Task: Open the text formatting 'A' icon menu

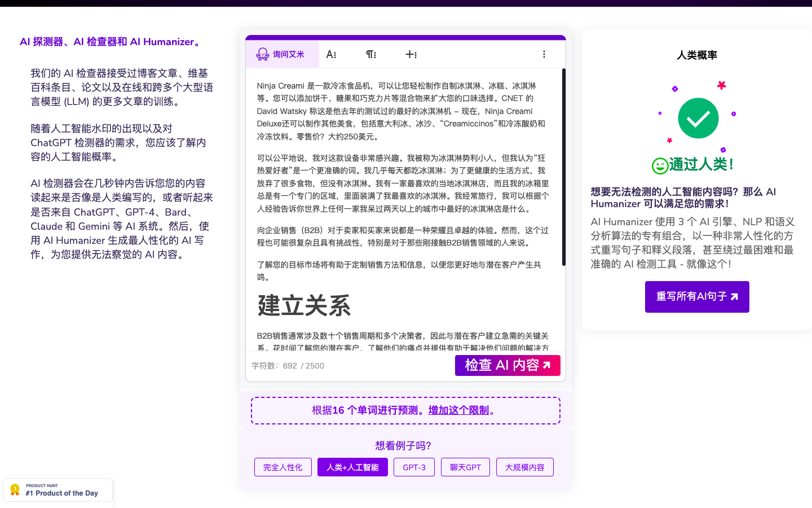Action: click(x=330, y=54)
